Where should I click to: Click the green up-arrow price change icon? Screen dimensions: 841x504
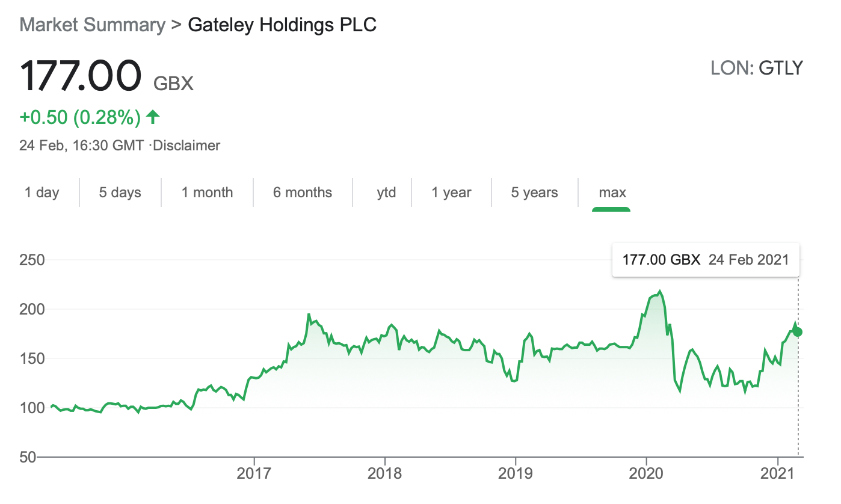pyautogui.click(x=153, y=117)
